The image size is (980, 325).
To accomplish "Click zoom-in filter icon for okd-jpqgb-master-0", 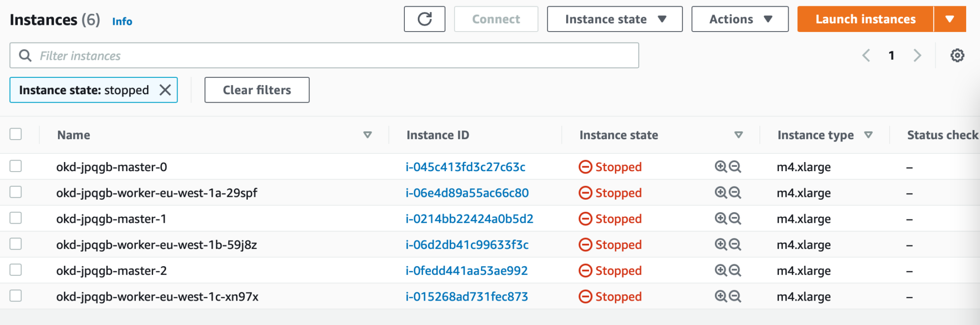I will (720, 166).
